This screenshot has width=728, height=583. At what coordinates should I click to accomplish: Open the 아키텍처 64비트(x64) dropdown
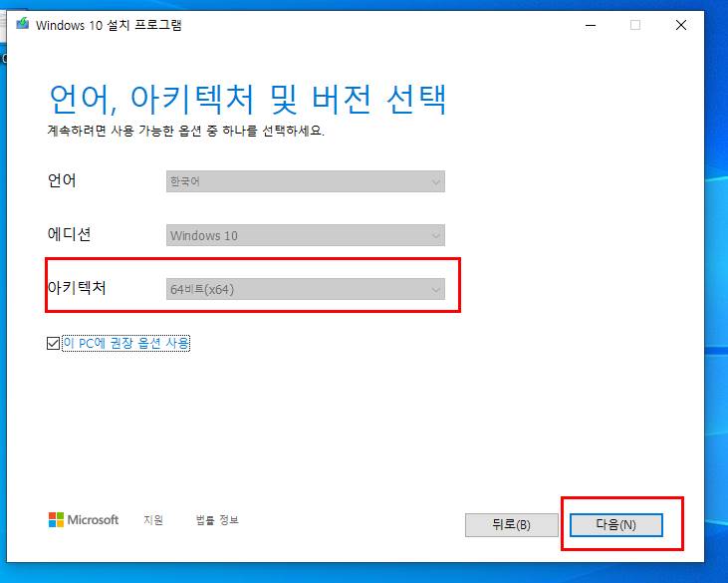point(306,289)
